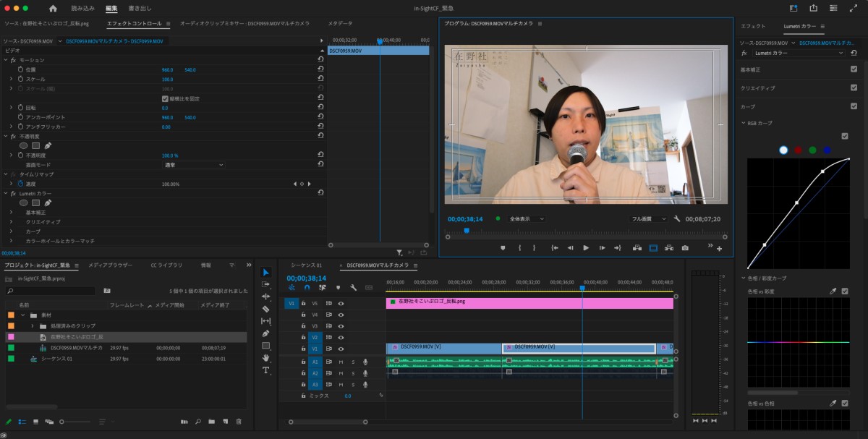Click the trash icon in Project panel

tap(239, 422)
